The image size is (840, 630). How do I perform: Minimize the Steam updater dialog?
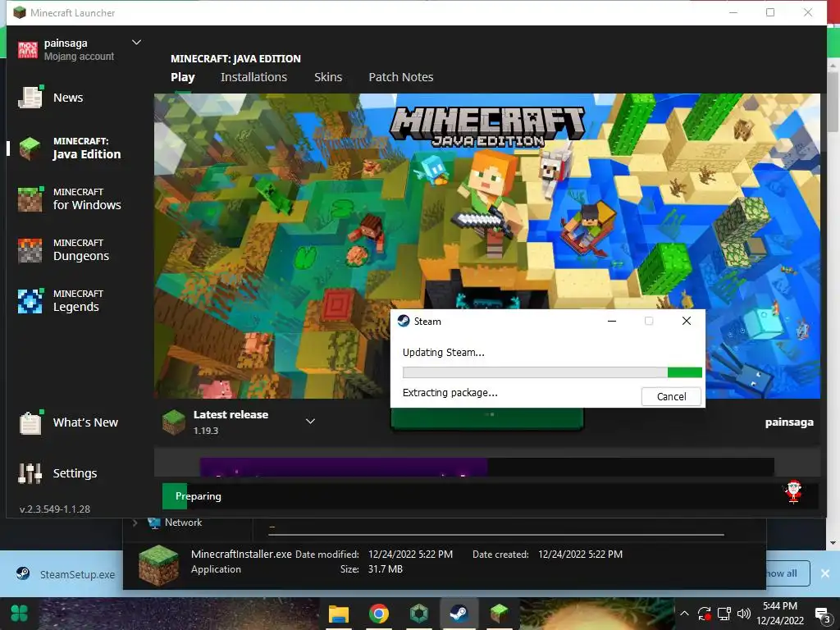point(612,321)
